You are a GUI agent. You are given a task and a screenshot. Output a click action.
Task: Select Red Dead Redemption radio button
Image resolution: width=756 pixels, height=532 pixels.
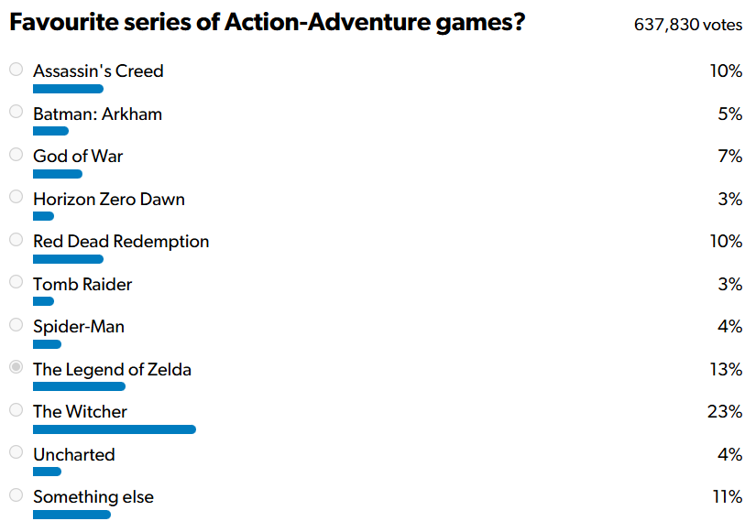[16, 240]
